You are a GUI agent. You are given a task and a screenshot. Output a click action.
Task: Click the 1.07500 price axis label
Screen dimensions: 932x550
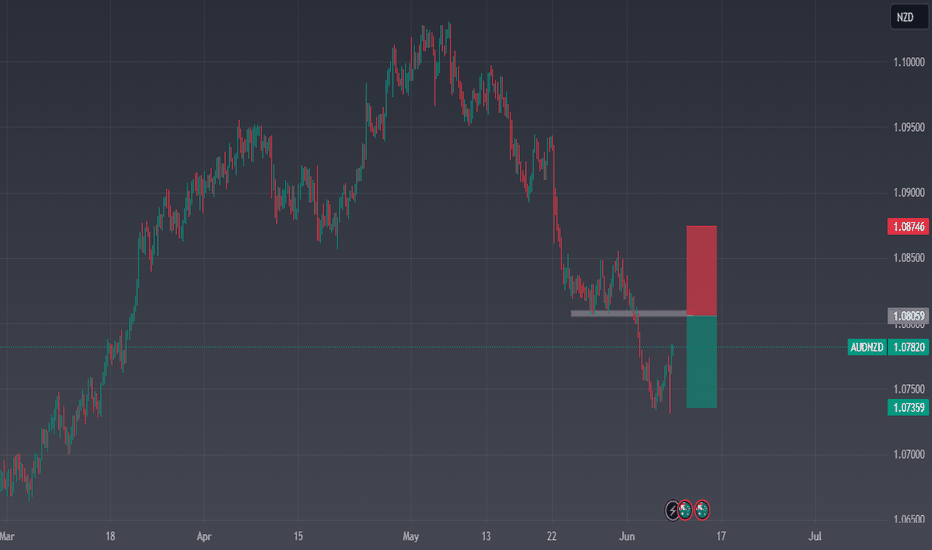click(909, 389)
